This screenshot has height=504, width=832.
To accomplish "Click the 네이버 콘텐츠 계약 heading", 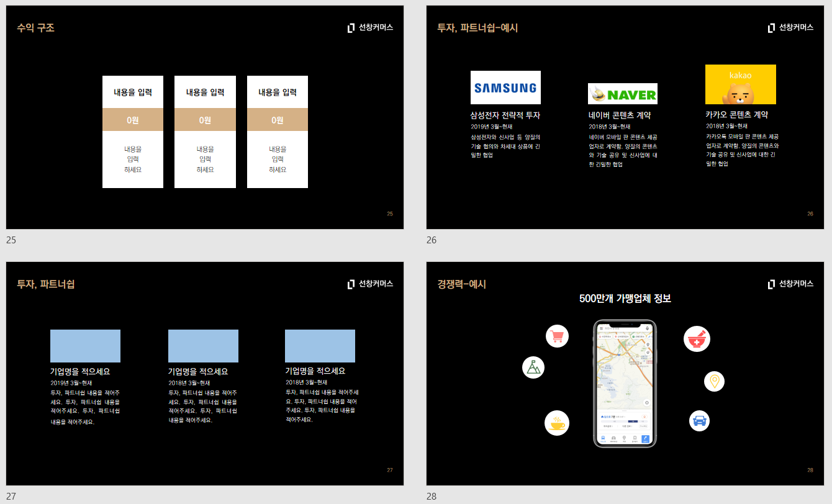I will tap(620, 115).
